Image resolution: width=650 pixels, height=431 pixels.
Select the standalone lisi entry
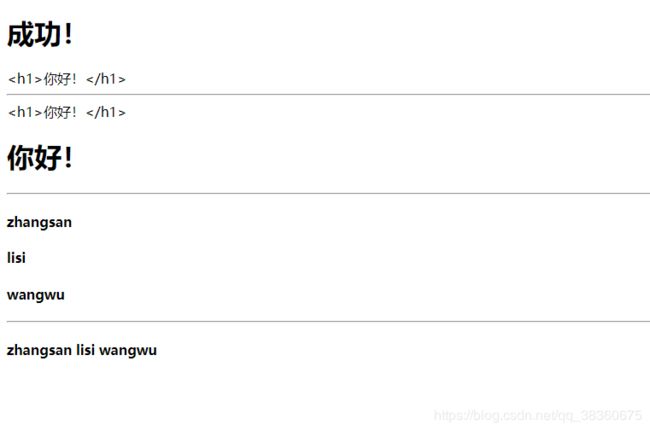pyautogui.click(x=16, y=258)
